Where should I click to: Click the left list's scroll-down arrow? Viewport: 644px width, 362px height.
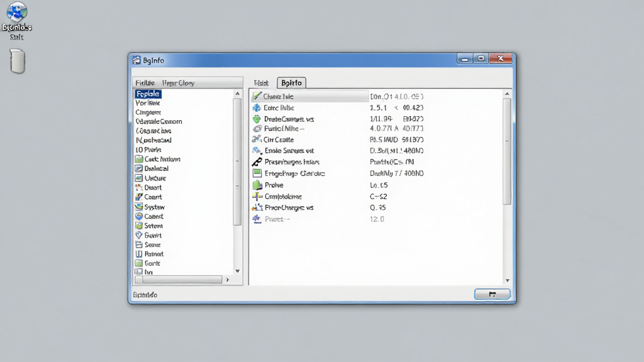(237, 271)
